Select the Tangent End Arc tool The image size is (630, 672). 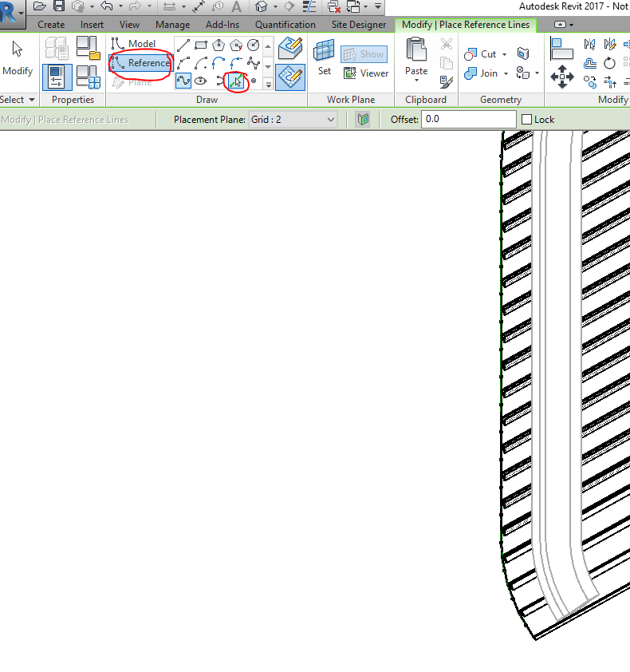pos(219,63)
